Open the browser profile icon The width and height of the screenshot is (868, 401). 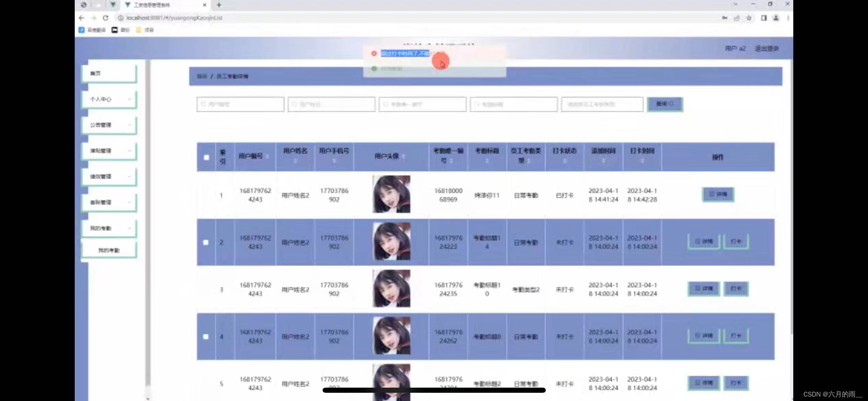(x=776, y=18)
